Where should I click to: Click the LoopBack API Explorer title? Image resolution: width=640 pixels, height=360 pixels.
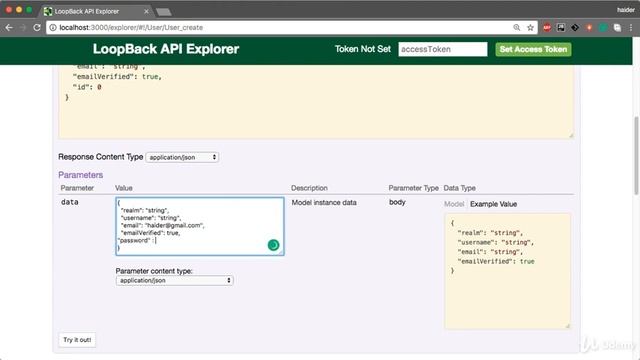click(166, 49)
